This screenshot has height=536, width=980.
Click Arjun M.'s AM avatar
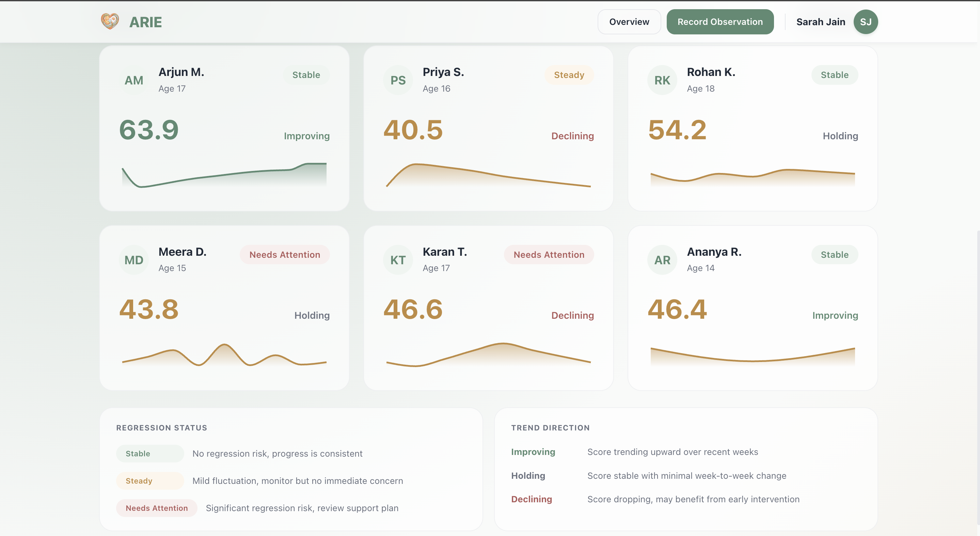click(x=134, y=80)
